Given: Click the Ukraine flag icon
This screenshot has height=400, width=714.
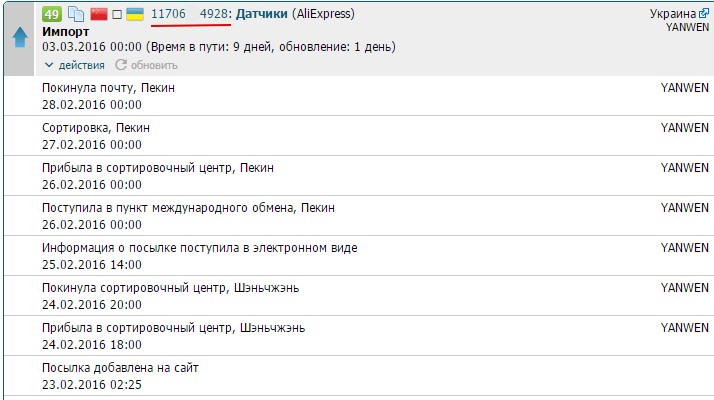Looking at the screenshot, I should 134,15.
